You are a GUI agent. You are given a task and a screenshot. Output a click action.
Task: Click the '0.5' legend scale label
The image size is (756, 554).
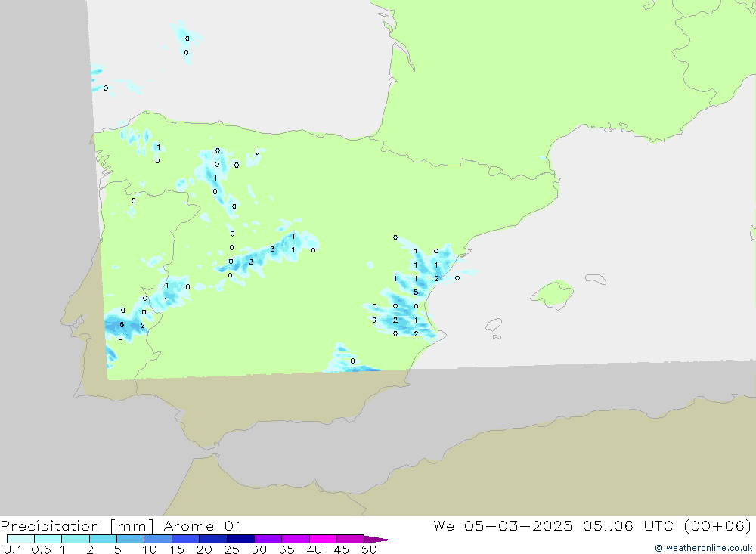tap(41, 549)
